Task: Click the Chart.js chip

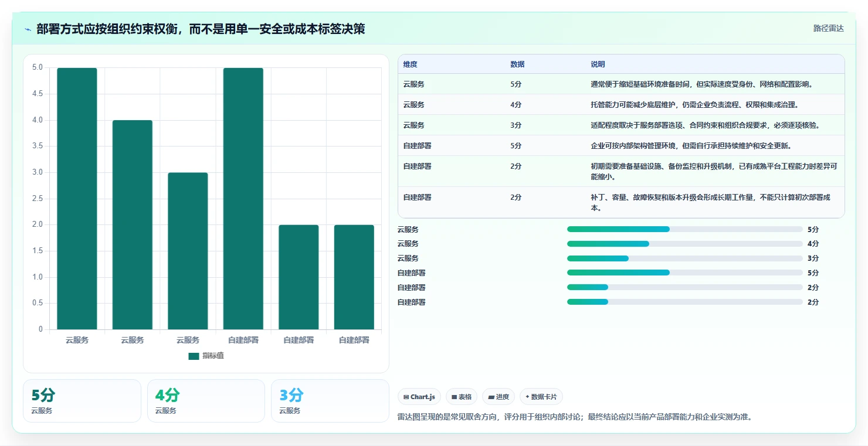Action: [x=419, y=397]
